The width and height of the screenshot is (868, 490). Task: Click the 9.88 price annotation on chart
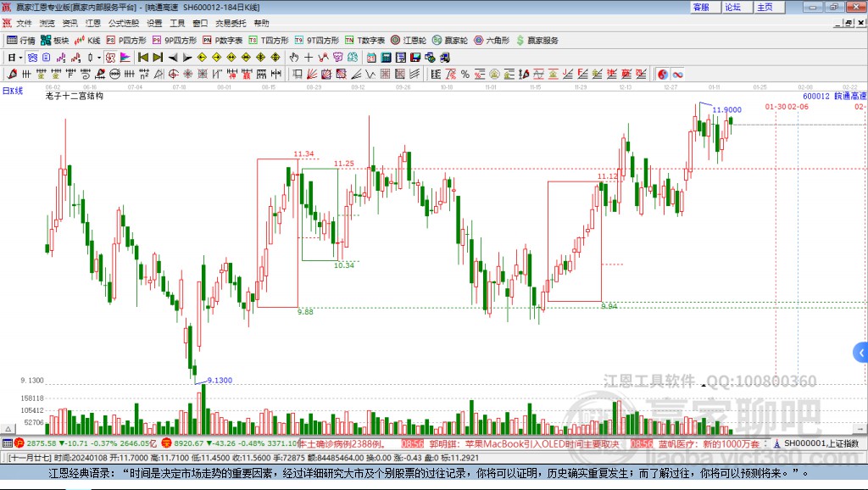click(x=305, y=312)
